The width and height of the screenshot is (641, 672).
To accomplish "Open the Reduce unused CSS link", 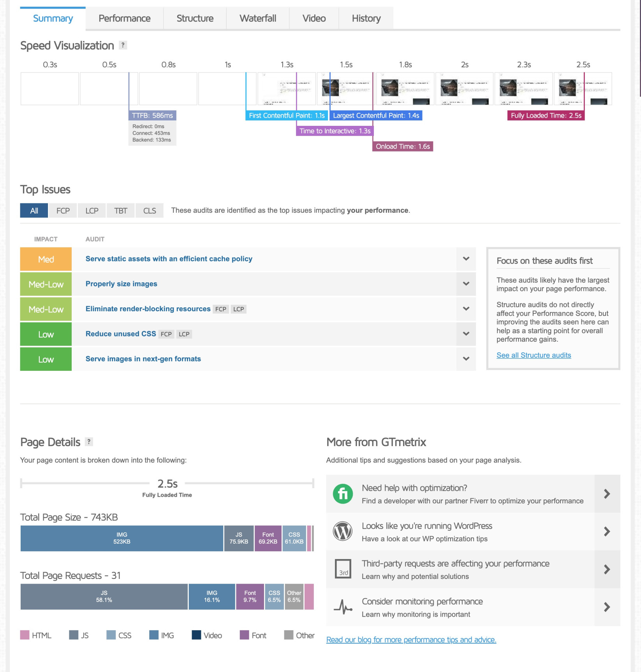I will click(121, 333).
